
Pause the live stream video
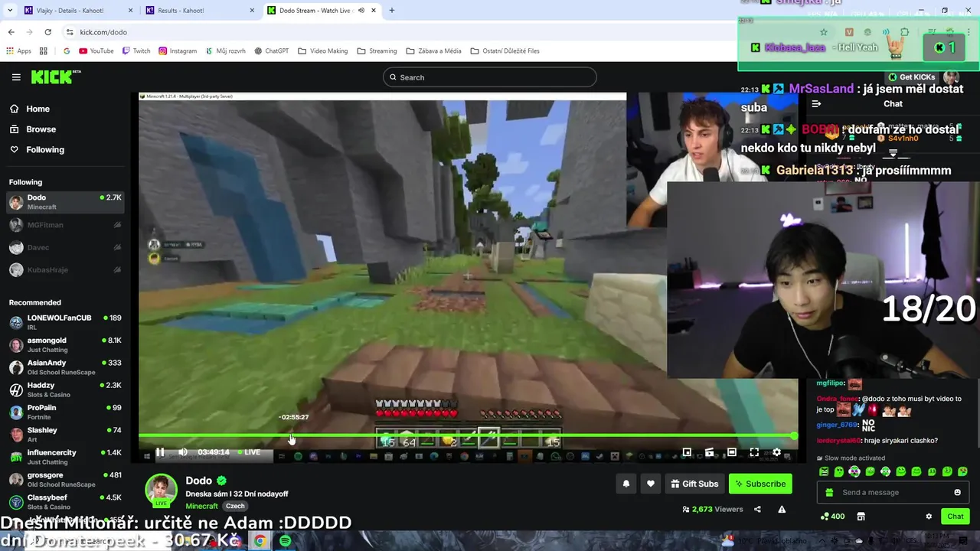click(160, 452)
